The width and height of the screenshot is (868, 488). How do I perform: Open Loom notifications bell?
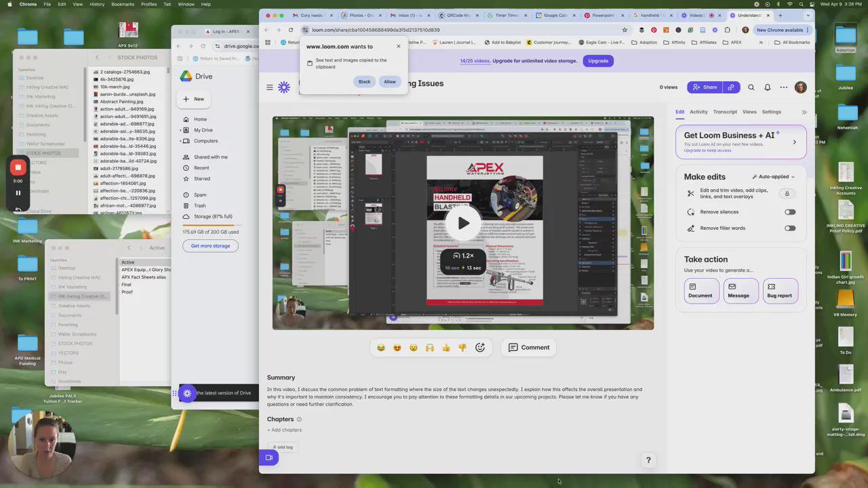pyautogui.click(x=767, y=87)
